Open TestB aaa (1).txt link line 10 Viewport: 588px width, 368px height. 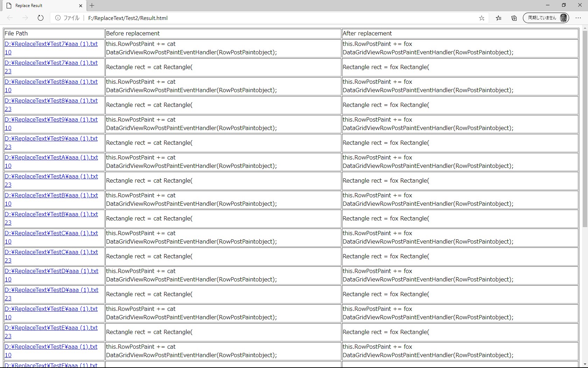click(x=51, y=199)
